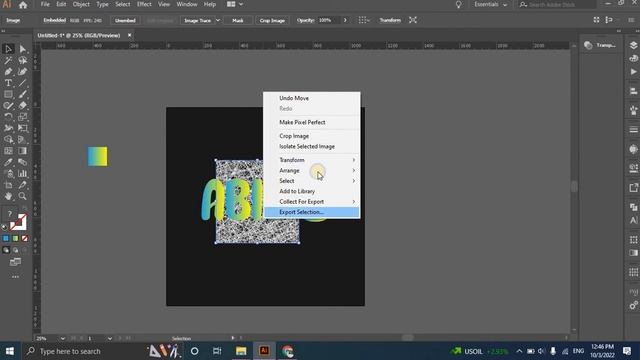This screenshot has height=360, width=640.
Task: Open the zoom level dropdown at 25%
Action: coord(62,338)
